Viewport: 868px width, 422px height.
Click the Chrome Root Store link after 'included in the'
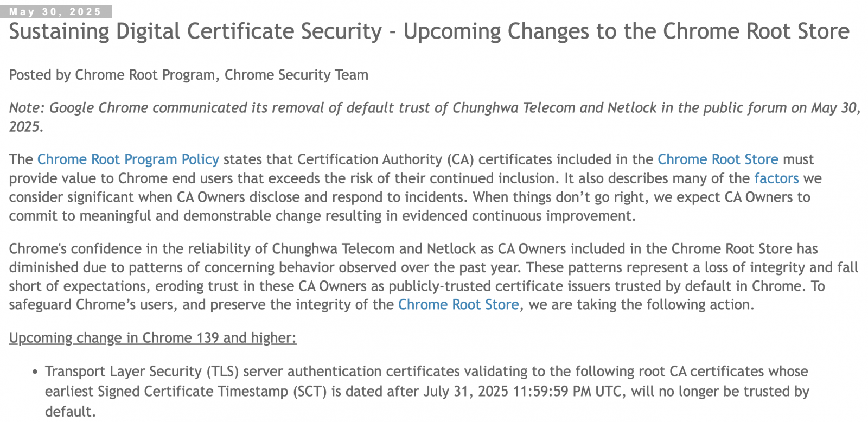coord(718,159)
